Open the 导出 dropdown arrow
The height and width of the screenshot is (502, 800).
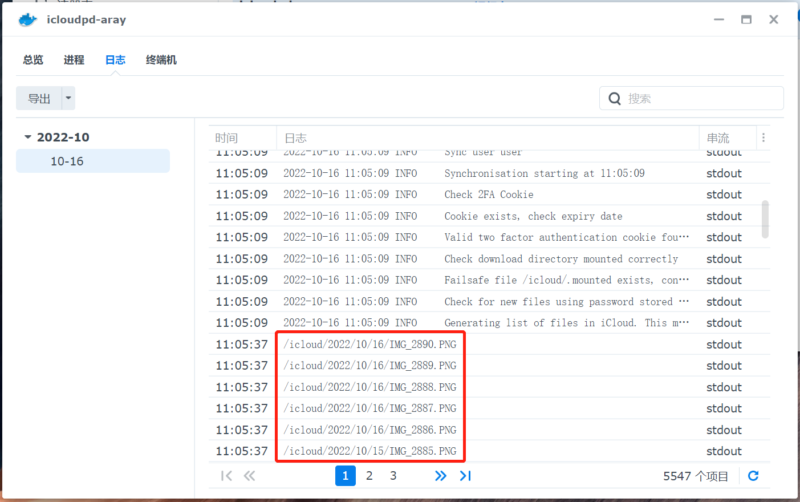[68, 98]
